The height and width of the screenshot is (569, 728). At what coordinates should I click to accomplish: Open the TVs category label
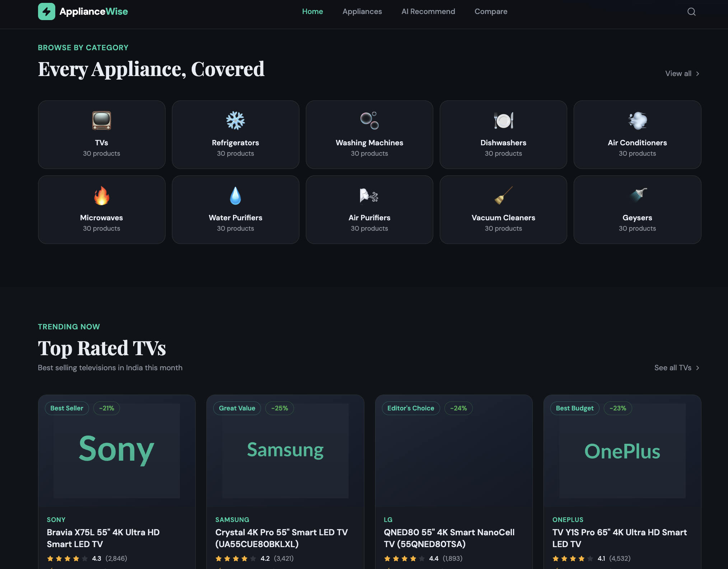102,143
